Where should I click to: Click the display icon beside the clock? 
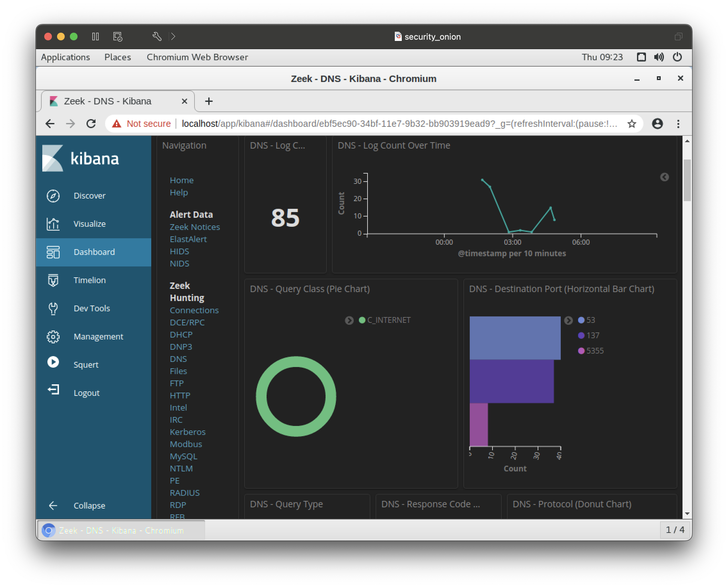(x=641, y=57)
